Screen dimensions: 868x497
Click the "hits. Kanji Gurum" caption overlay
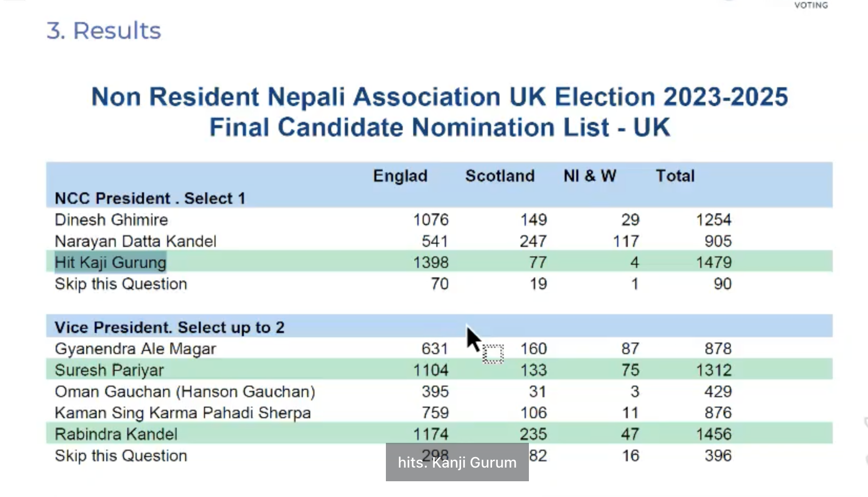457,462
